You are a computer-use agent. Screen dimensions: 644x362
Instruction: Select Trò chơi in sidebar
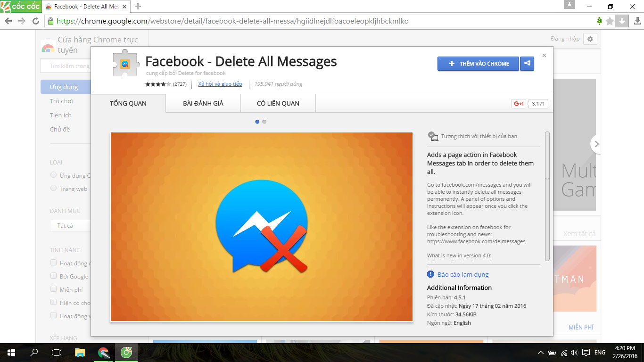point(61,101)
